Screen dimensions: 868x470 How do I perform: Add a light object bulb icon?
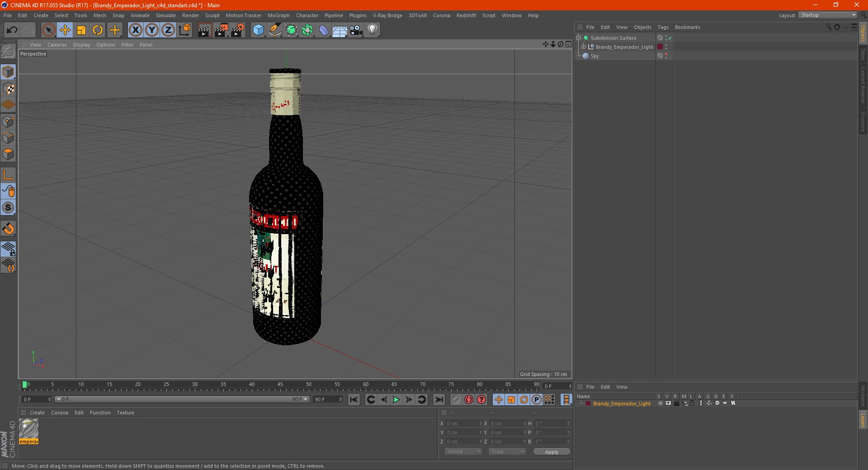(x=373, y=30)
